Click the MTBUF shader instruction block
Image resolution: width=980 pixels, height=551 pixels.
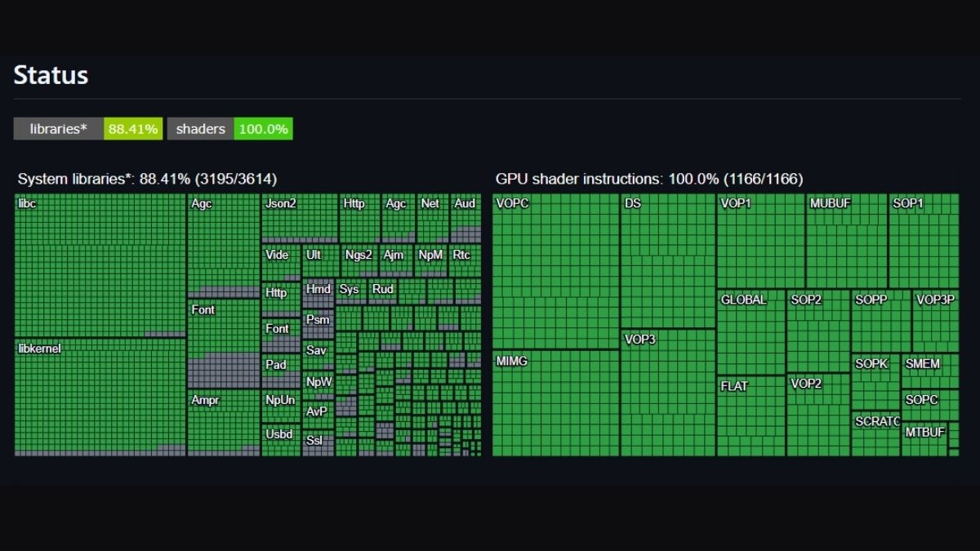(x=925, y=438)
